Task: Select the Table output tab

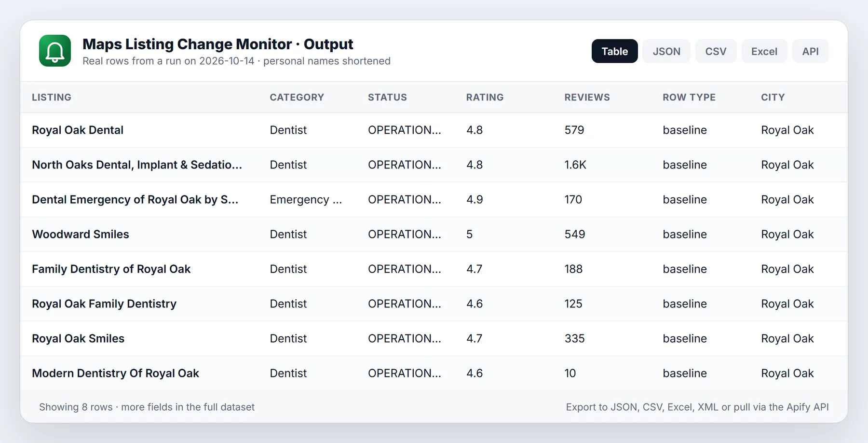Action: click(614, 51)
